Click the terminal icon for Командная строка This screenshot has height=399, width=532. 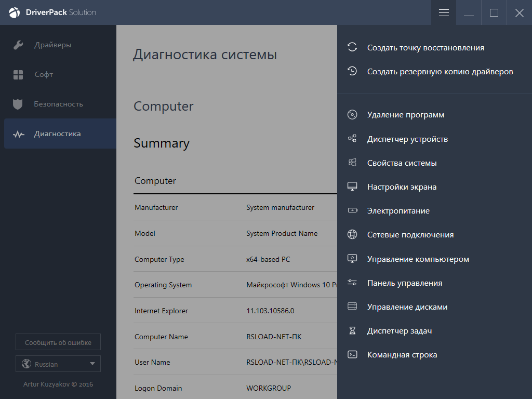pyautogui.click(x=352, y=355)
